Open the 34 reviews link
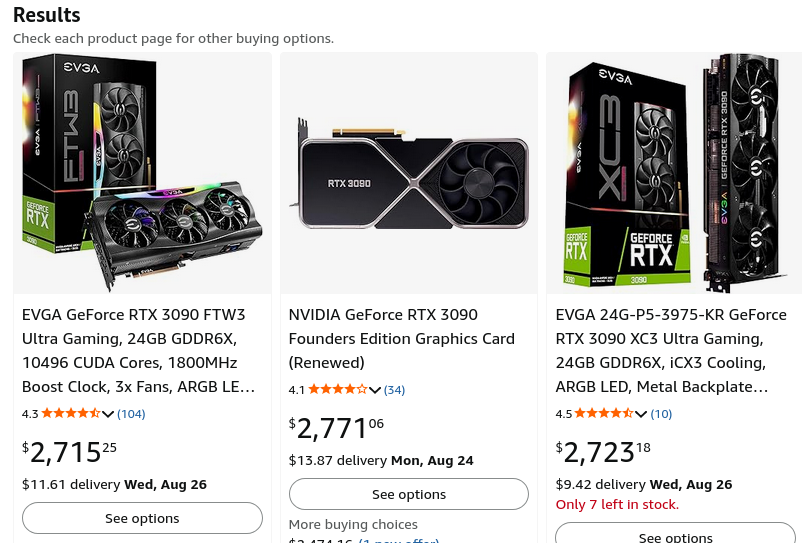 [x=394, y=390]
